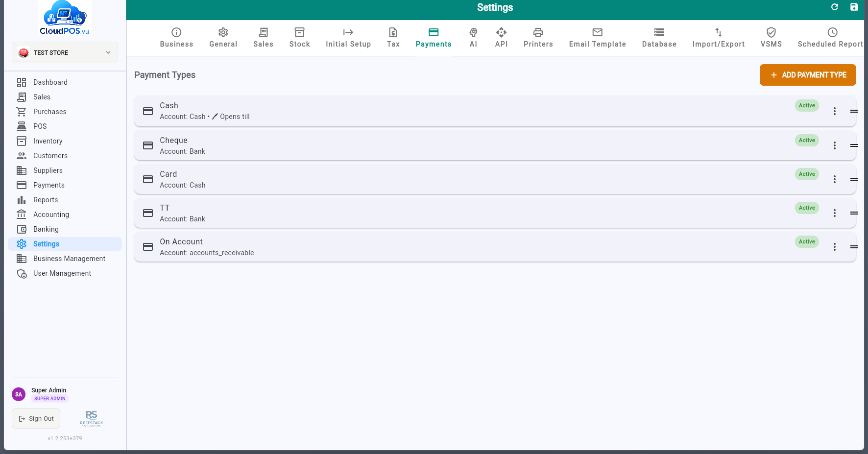Open the Business settings tab

176,38
